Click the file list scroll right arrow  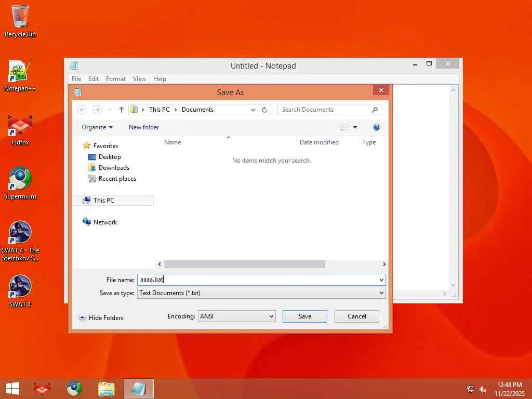click(x=384, y=264)
